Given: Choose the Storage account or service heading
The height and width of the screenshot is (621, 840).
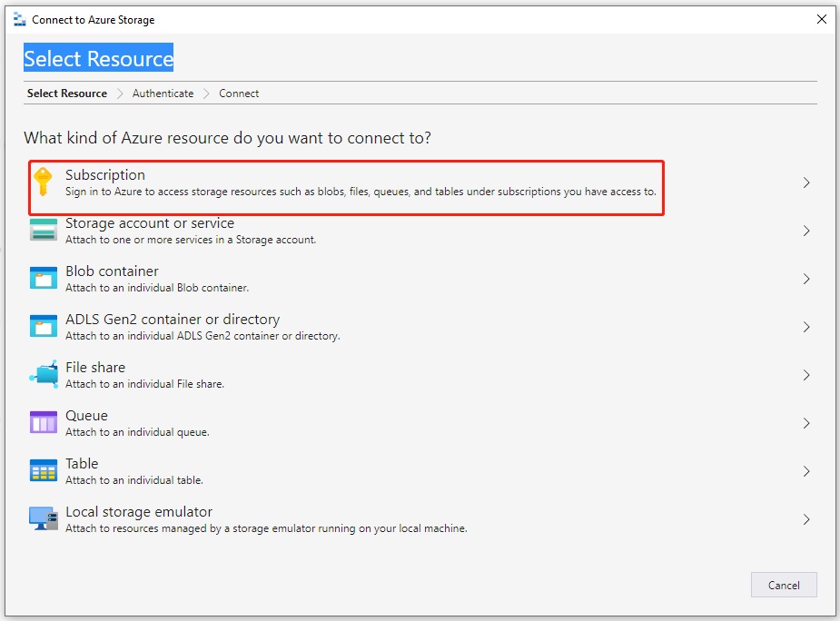Looking at the screenshot, I should click(x=150, y=223).
